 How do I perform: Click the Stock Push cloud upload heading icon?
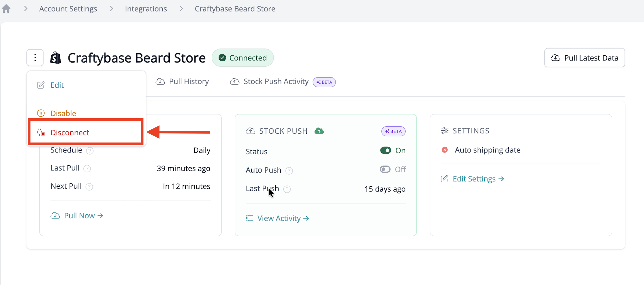251,131
